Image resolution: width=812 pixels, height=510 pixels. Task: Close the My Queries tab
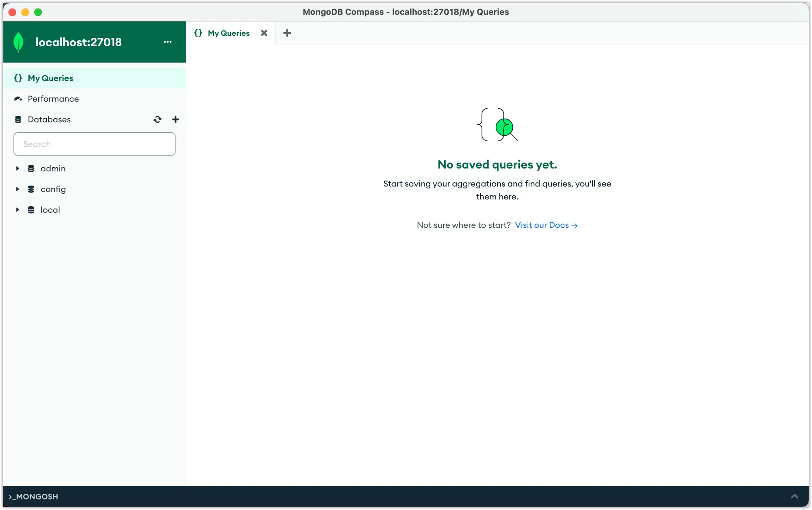click(x=264, y=33)
